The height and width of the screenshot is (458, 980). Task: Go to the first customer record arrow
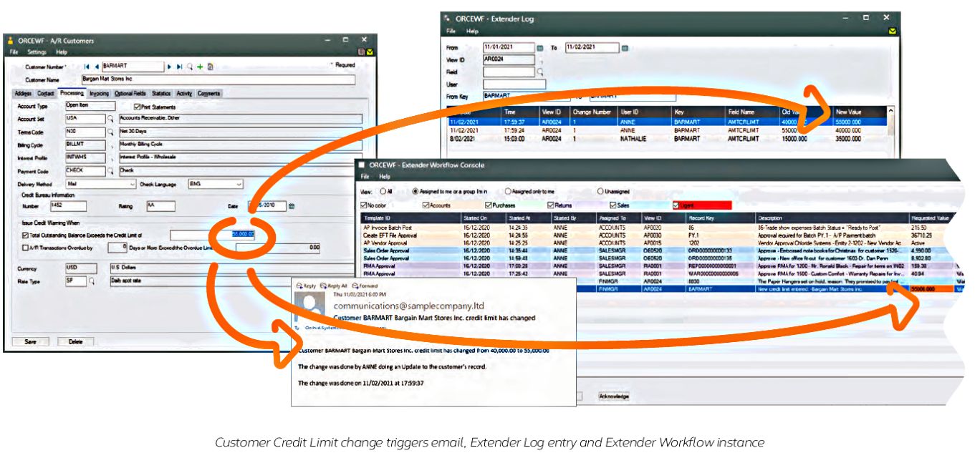point(87,67)
